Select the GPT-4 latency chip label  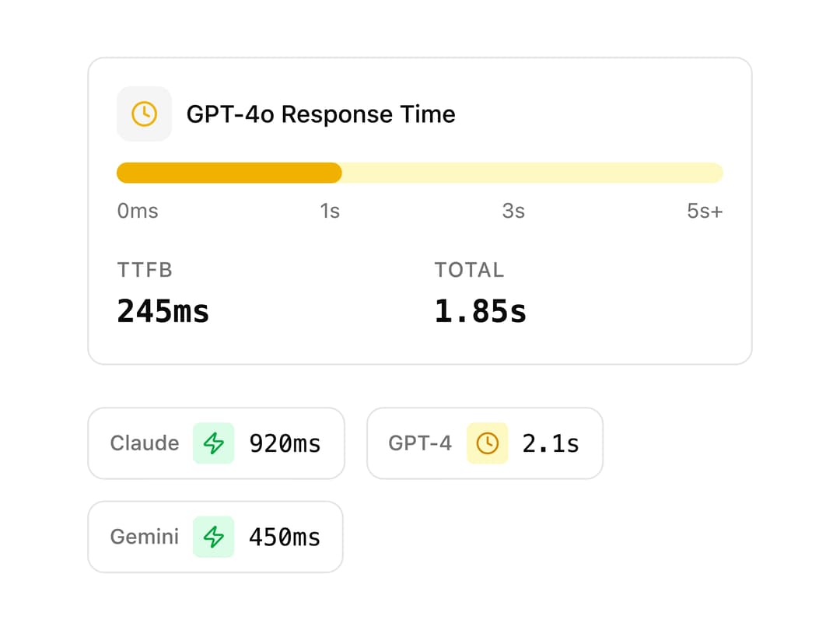(420, 443)
